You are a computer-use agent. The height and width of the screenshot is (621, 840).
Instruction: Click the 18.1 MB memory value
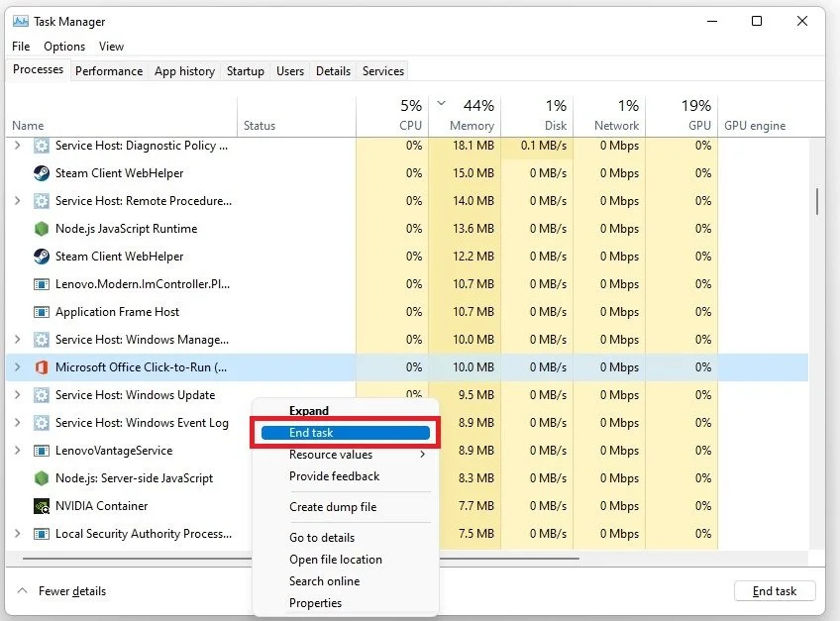(473, 146)
